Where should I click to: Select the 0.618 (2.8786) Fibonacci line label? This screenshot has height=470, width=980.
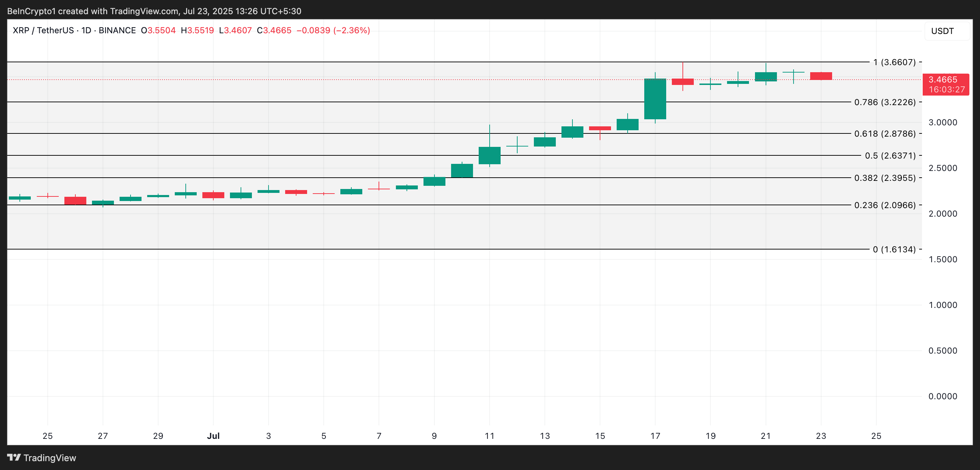884,133
